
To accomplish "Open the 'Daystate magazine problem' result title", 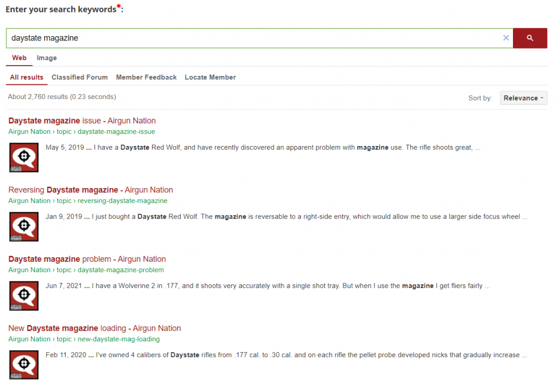I will [87, 259].
